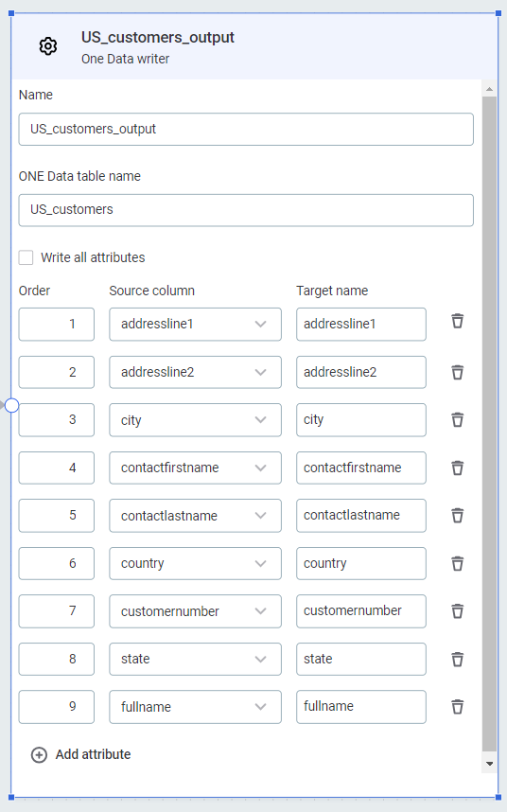This screenshot has height=812, width=507.
Task: Edit the Order field containing 8
Action: tap(57, 659)
